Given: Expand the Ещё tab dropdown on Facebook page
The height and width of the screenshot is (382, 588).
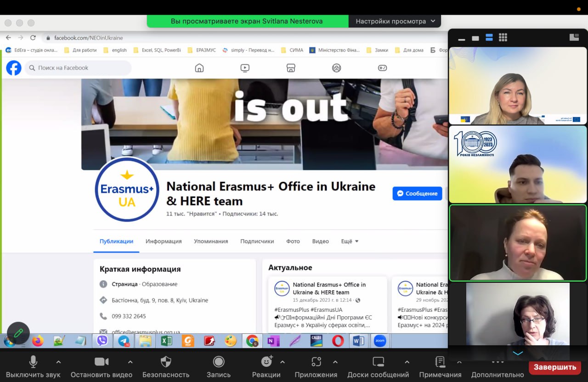Looking at the screenshot, I should pyautogui.click(x=350, y=241).
